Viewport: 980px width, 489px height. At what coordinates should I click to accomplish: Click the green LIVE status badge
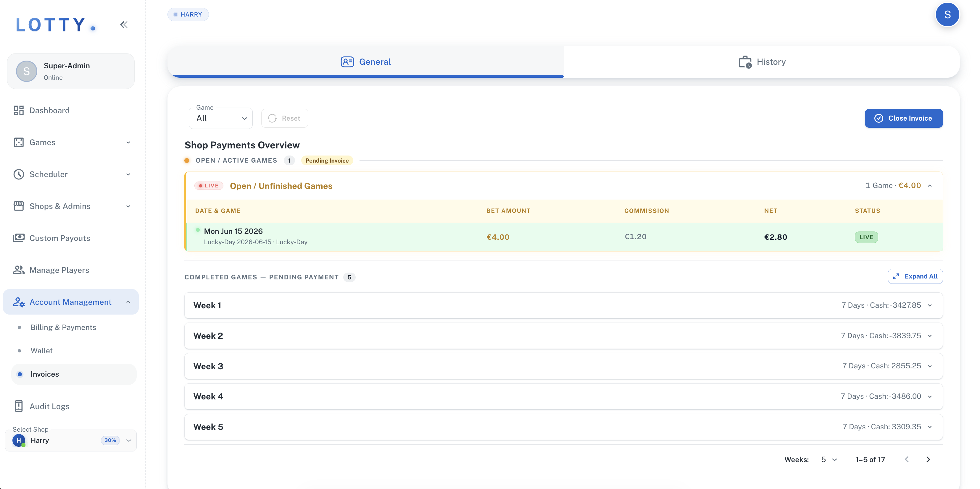pyautogui.click(x=866, y=237)
